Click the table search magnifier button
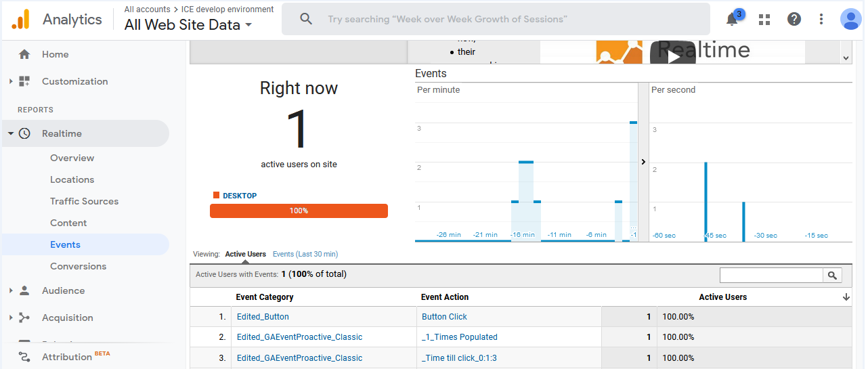 point(832,275)
